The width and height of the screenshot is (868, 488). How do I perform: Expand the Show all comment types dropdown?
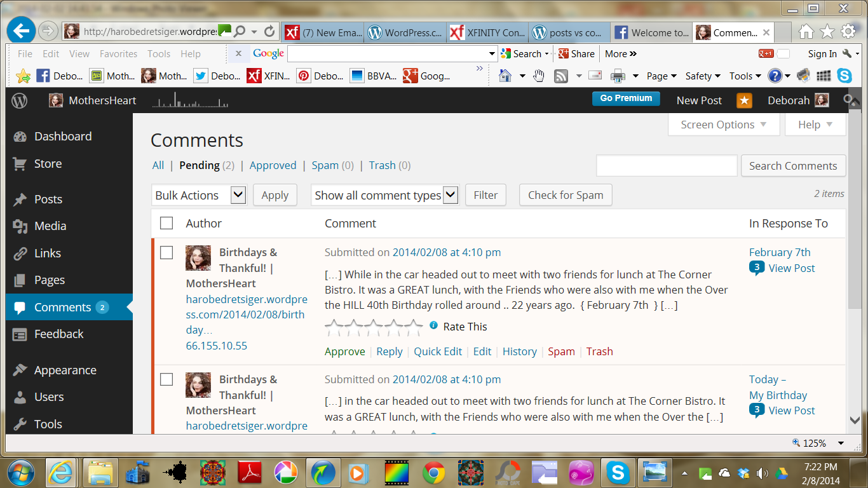point(385,195)
